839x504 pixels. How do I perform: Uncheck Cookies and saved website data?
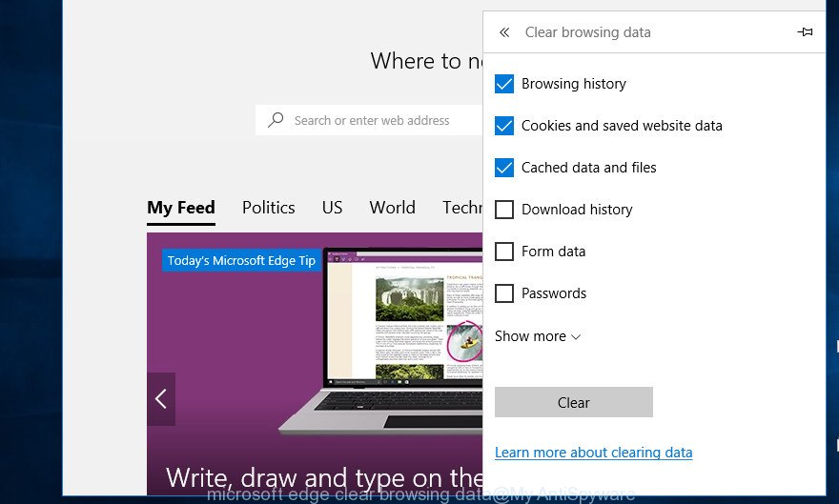504,126
